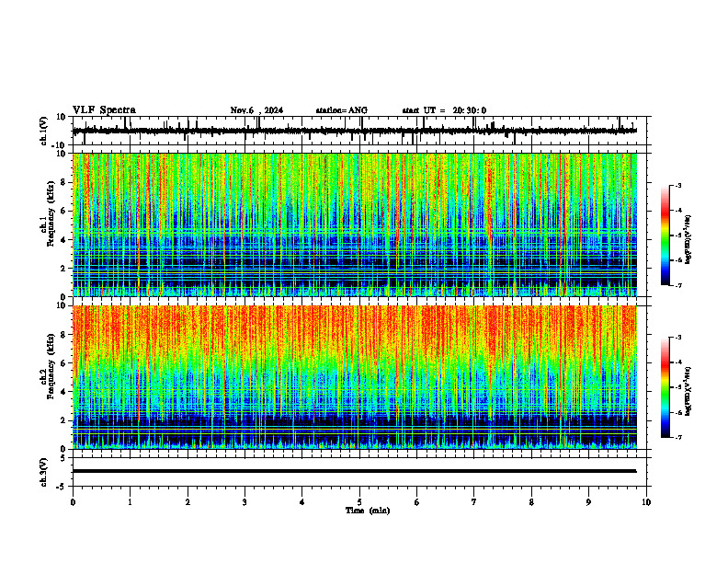Click the ch.3 flat voltage trace line

355,471
